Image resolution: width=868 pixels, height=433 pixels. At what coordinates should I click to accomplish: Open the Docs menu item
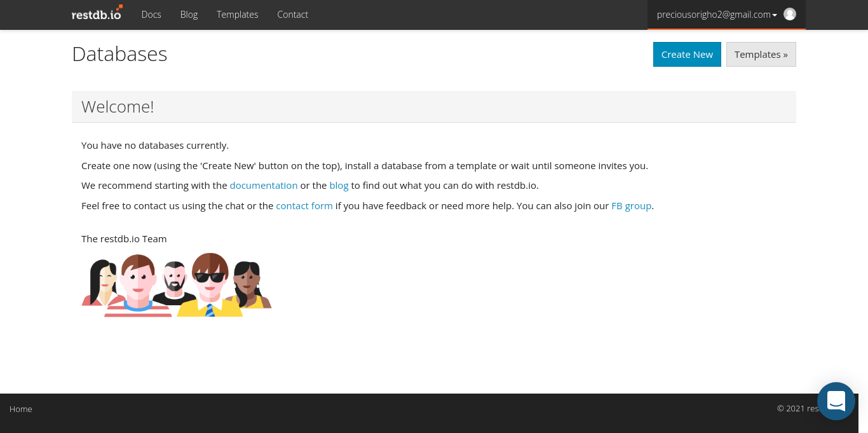[x=151, y=14]
